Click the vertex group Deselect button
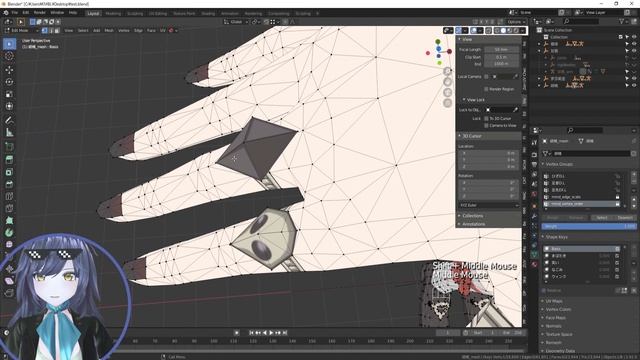 point(624,218)
